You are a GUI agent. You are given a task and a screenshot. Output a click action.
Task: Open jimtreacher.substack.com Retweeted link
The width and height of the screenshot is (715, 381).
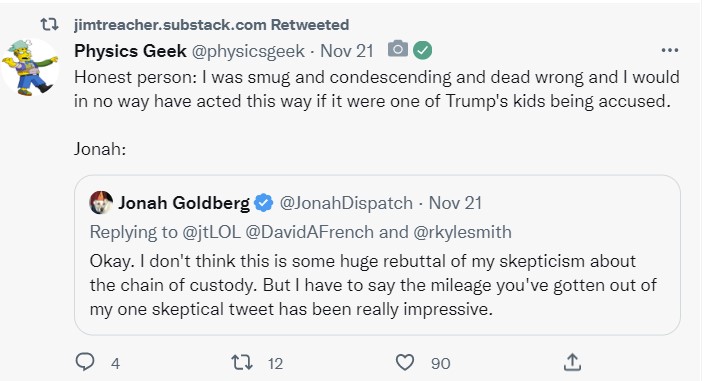tap(212, 25)
